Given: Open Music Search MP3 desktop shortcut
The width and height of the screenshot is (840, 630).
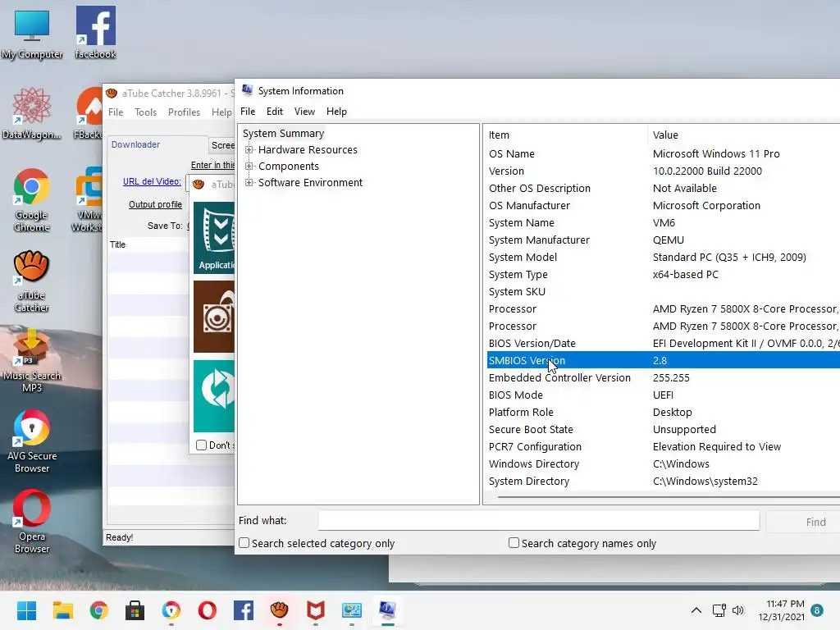Looking at the screenshot, I should [32, 360].
